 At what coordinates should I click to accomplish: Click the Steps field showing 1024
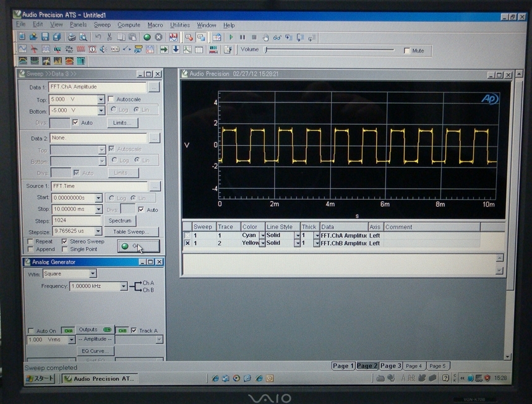click(76, 220)
